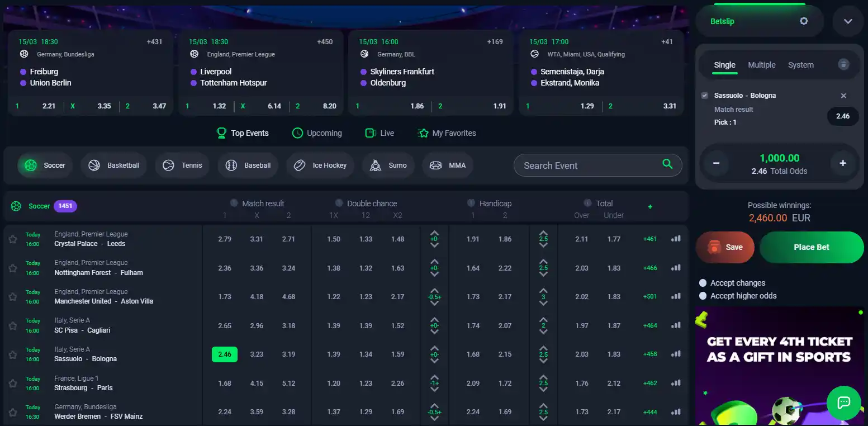Deselect the highlighted 2.46 Sassuolo odds
The width and height of the screenshot is (868, 426).
click(x=225, y=354)
